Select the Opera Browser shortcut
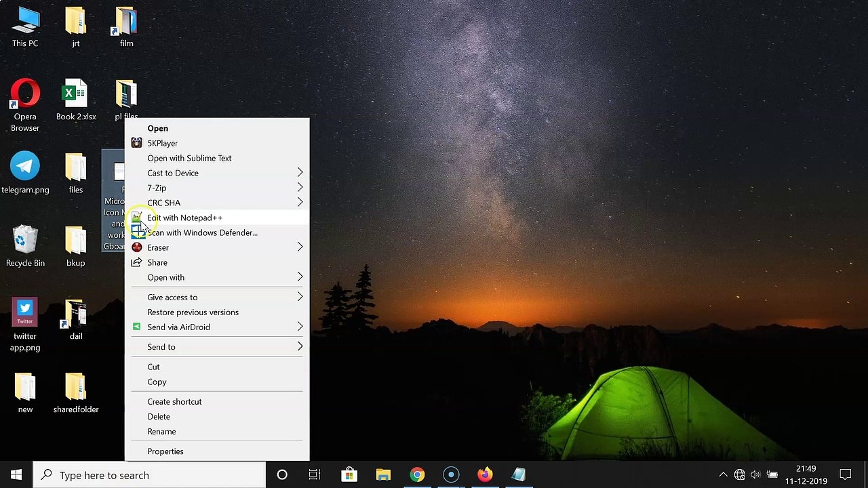The image size is (868, 488). 25,105
